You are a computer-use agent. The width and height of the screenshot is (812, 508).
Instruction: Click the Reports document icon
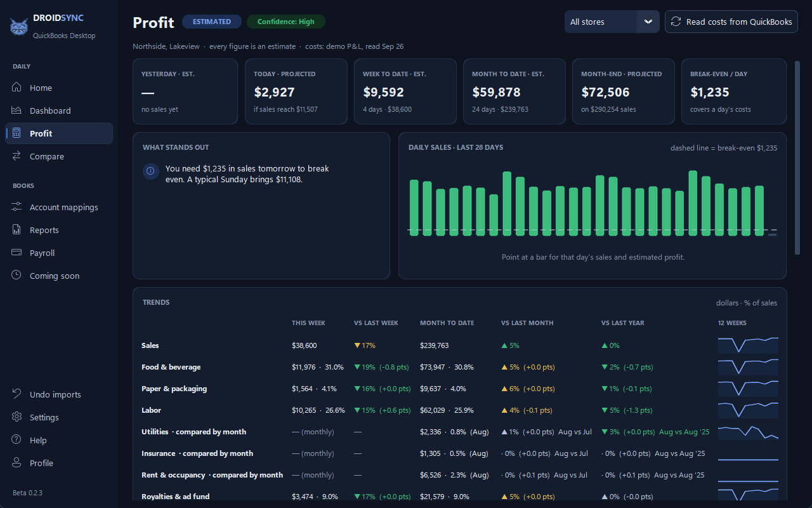(x=17, y=230)
